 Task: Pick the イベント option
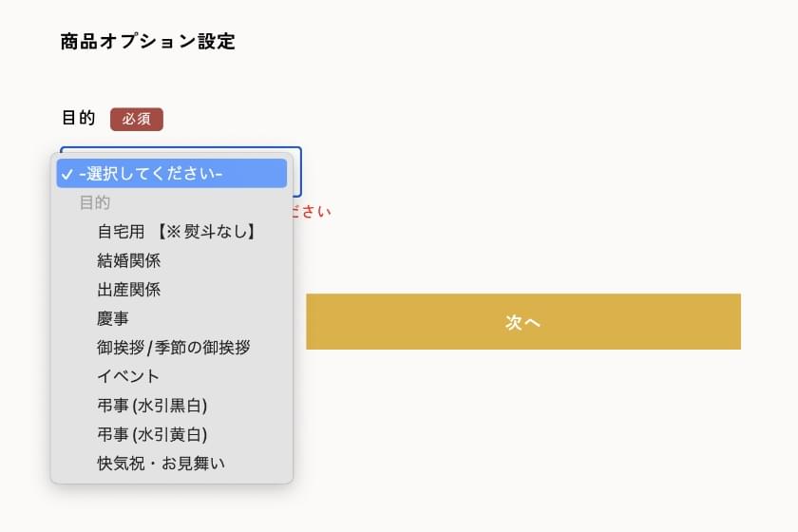tap(128, 376)
